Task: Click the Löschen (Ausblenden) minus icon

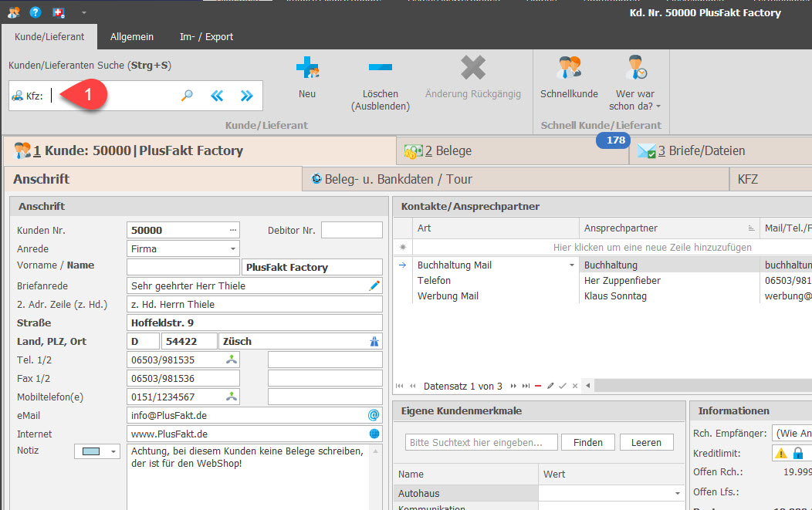Action: [x=380, y=67]
